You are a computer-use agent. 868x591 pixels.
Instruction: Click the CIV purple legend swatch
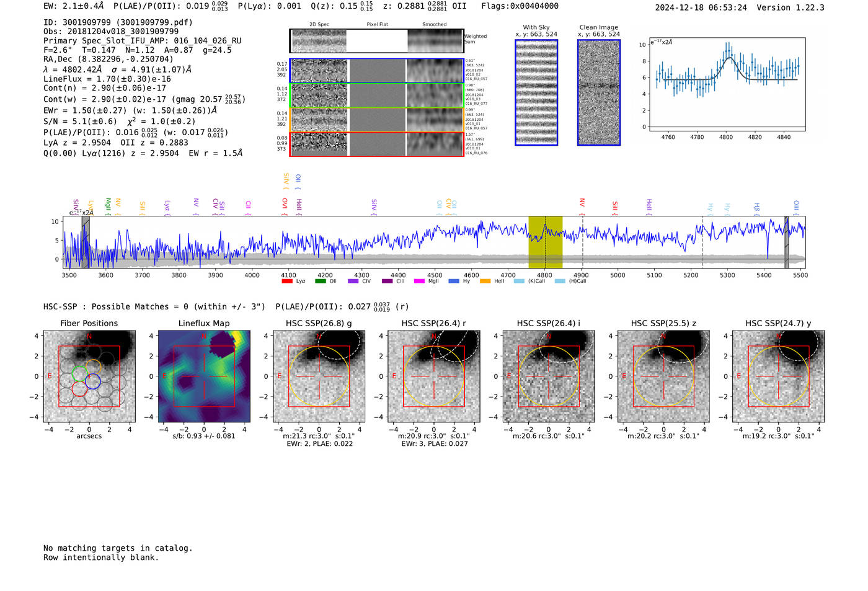click(353, 281)
